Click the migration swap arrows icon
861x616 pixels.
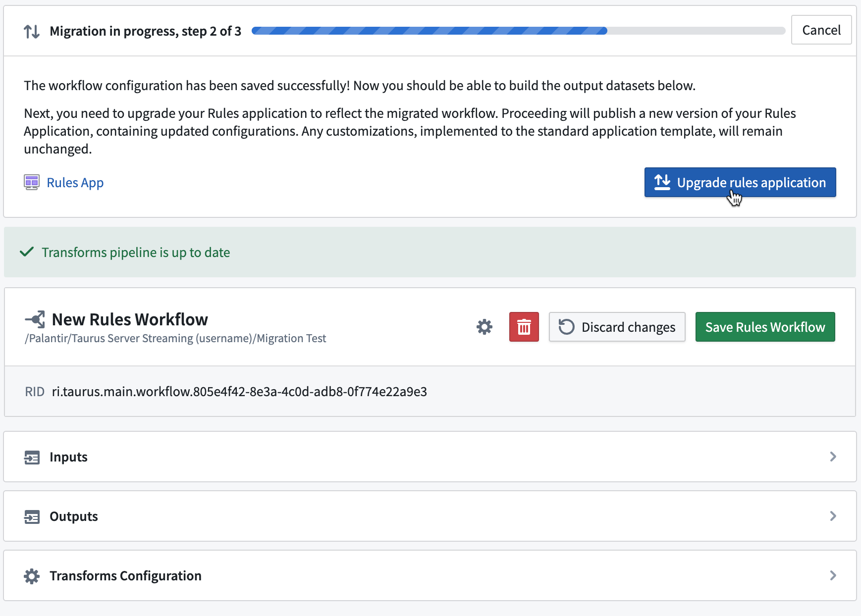32,31
